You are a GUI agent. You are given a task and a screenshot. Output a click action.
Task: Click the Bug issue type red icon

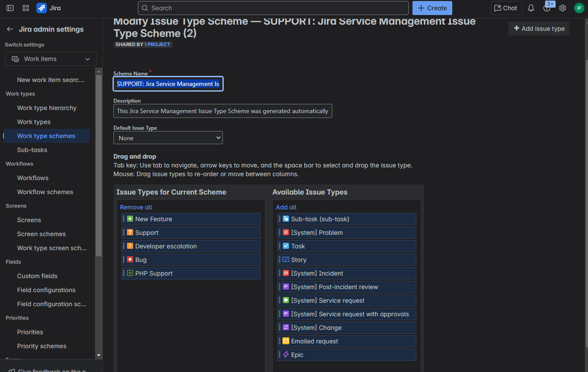[130, 260]
